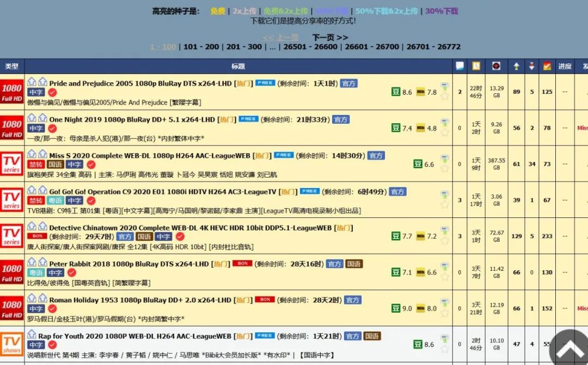This screenshot has height=365, width=588.
Task: Open page range 101 - 200
Action: point(201,47)
